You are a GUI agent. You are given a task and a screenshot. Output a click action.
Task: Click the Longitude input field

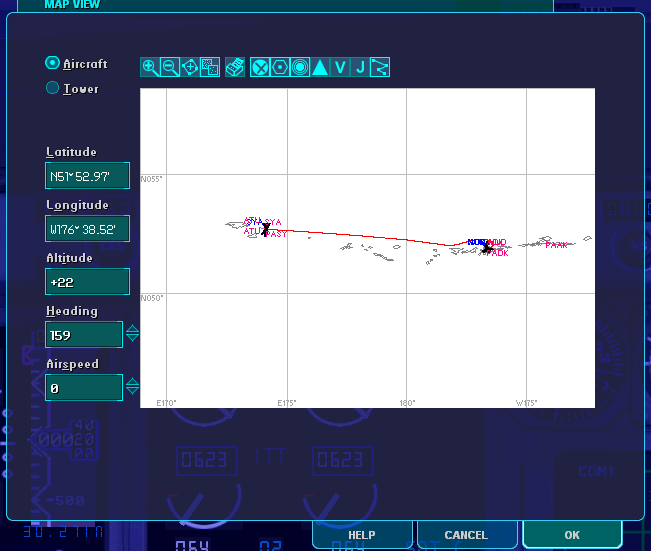coord(87,229)
